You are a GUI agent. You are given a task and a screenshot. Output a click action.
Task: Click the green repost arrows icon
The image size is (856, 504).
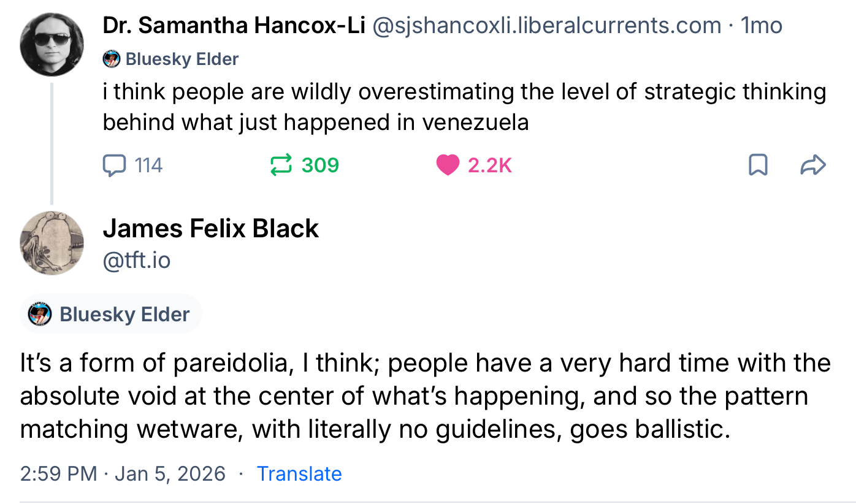point(281,165)
